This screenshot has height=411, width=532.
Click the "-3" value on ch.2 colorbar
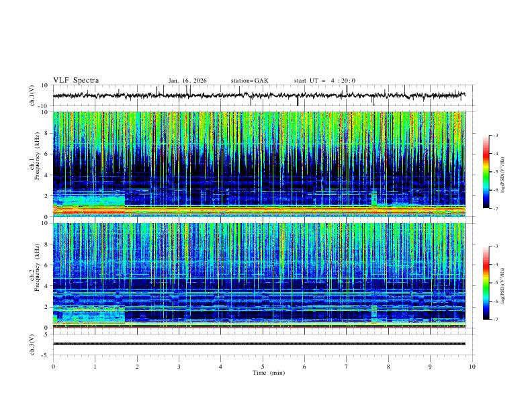click(496, 246)
